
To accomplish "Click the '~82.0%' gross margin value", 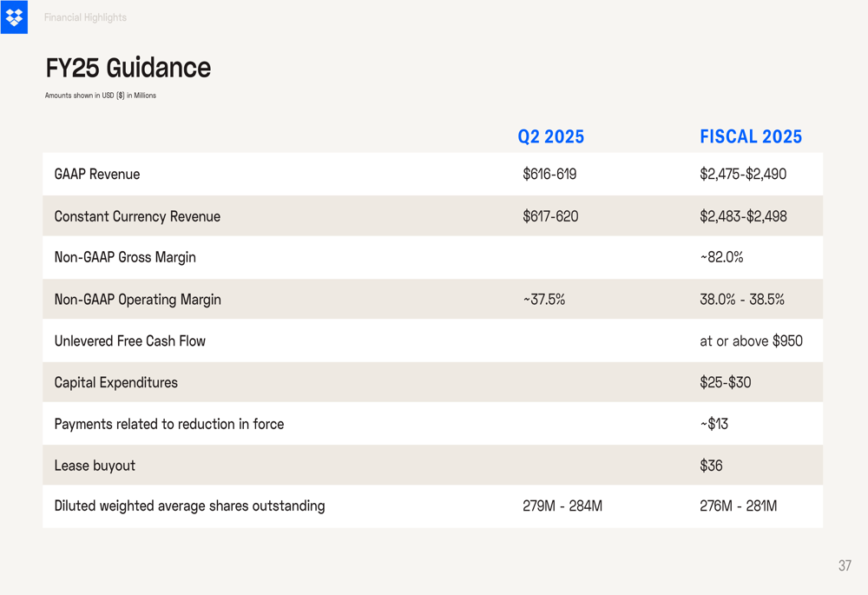I will point(721,257).
